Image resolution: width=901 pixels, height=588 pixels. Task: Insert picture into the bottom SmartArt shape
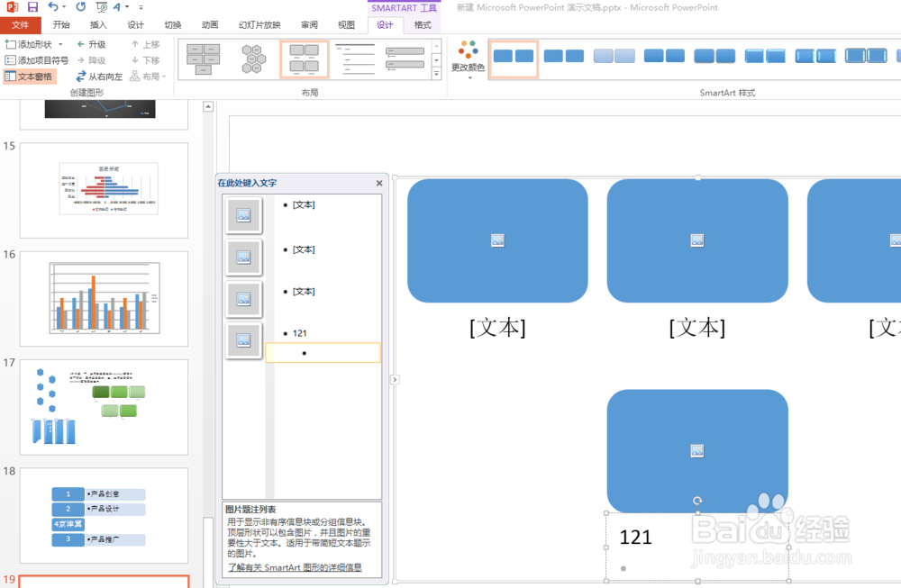(697, 451)
